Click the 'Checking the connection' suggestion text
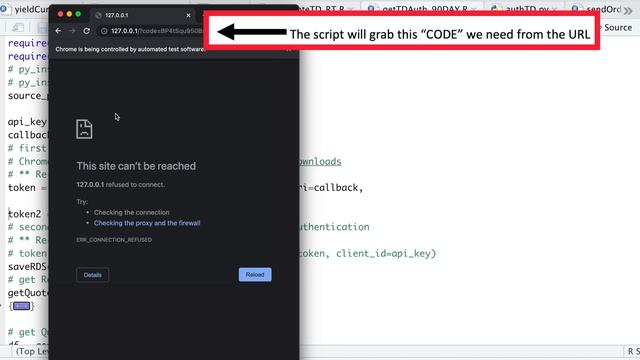 point(131,212)
